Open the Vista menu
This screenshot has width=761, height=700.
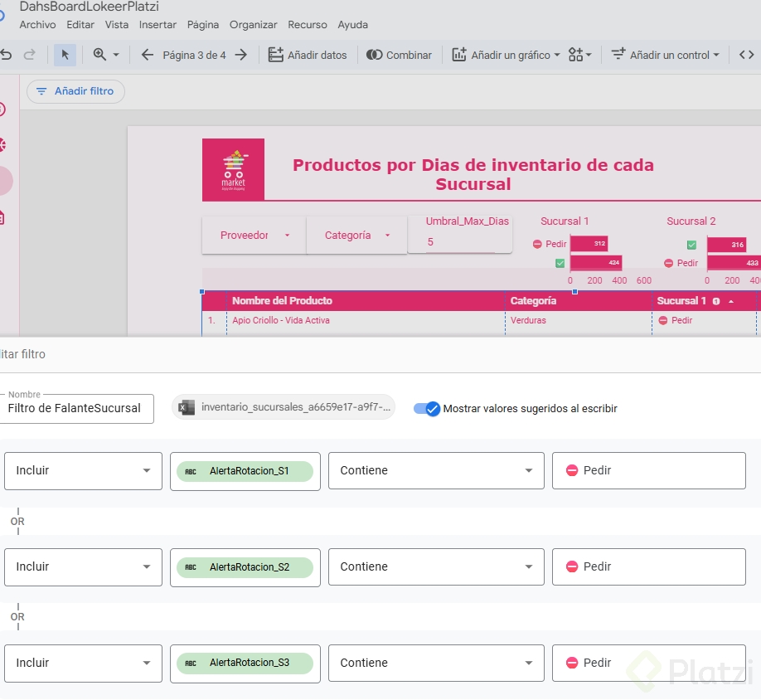tap(117, 25)
